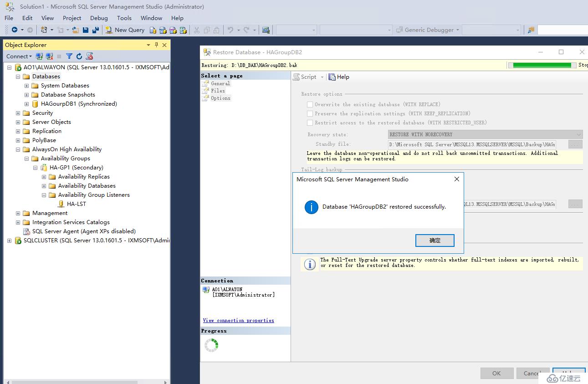Save the current item with the floppy icon
The height and width of the screenshot is (384, 588).
tap(86, 30)
